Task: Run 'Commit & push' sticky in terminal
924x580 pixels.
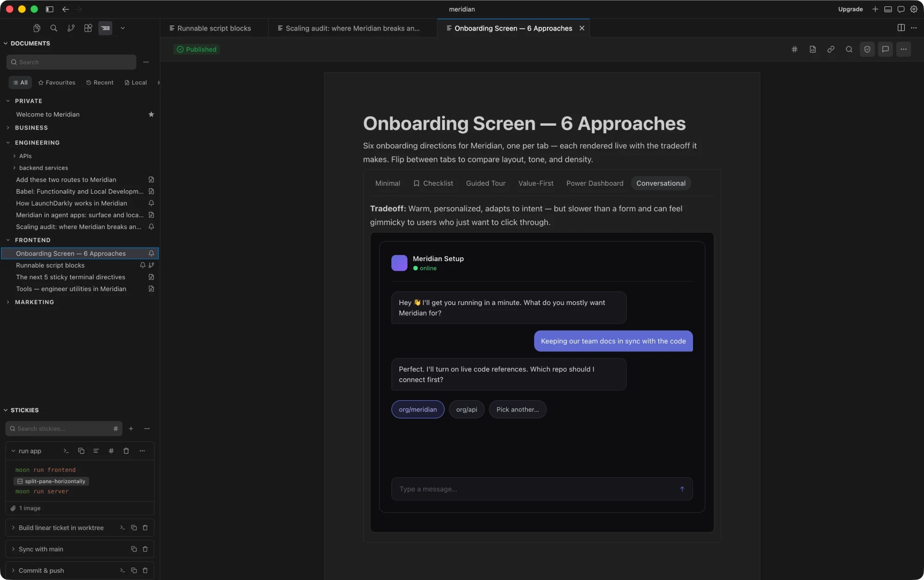Action: pyautogui.click(x=122, y=571)
